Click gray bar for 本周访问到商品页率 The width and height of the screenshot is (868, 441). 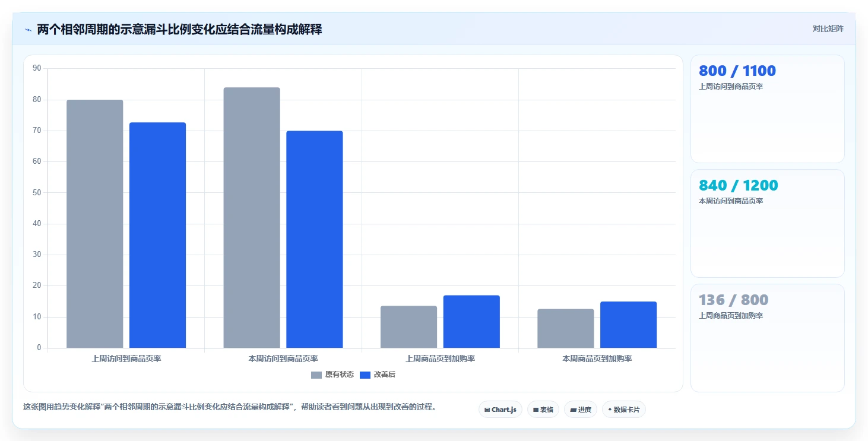coord(252,218)
